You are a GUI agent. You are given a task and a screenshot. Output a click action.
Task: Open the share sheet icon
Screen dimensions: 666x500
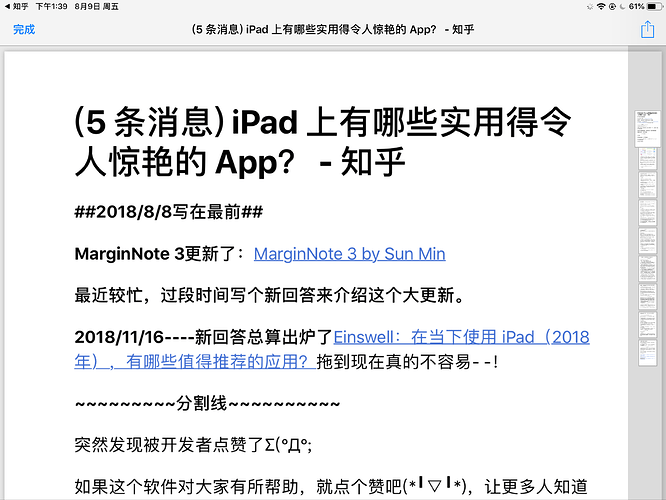pos(647,29)
